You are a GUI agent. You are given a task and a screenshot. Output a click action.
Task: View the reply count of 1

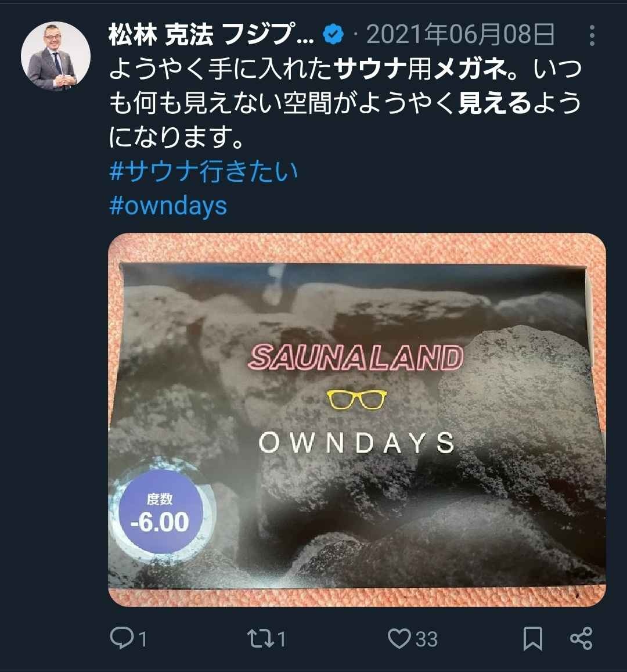click(143, 639)
